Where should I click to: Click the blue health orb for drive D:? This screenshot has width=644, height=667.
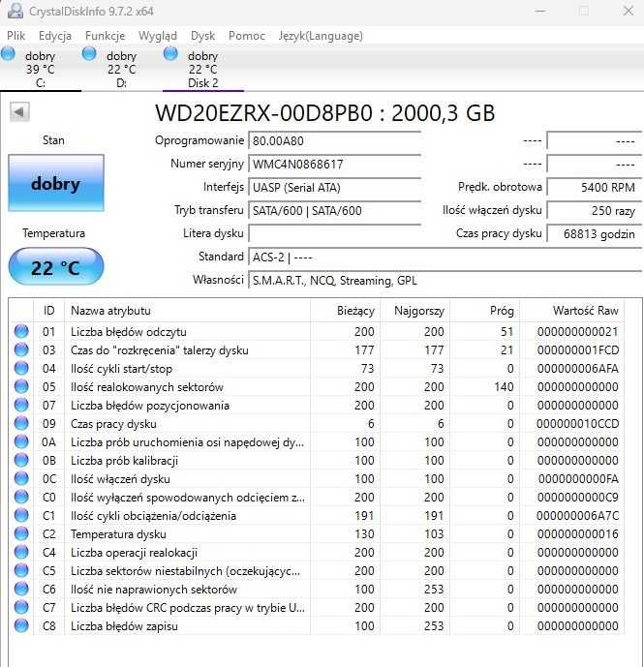tap(89, 54)
